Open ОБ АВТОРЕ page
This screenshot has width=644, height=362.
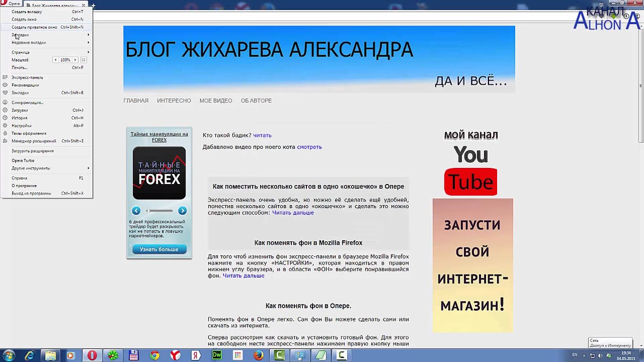coord(256,101)
